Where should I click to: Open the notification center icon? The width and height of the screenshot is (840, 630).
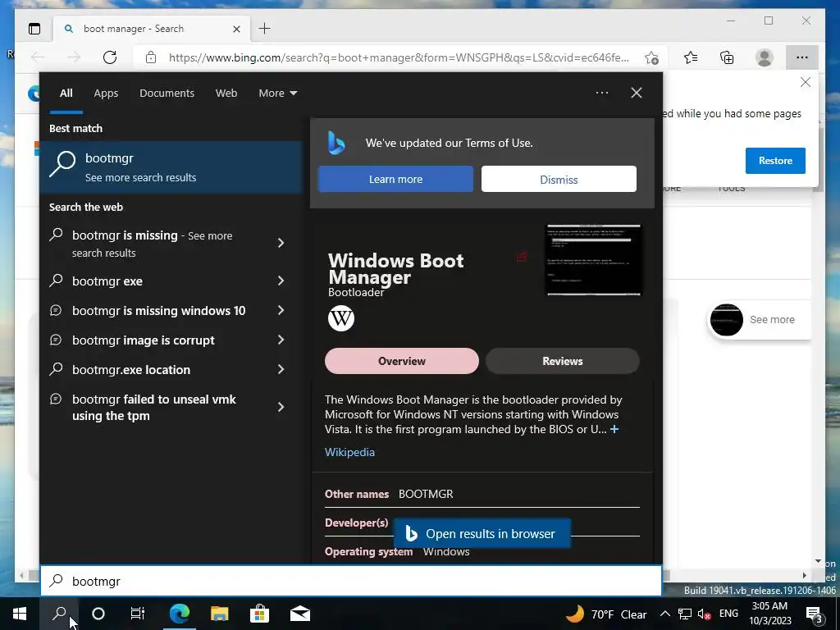click(815, 614)
